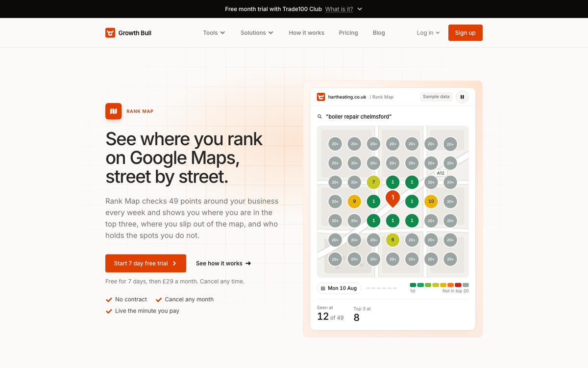Viewport: 588px width, 368px height.
Task: Select the amber map point ranked 9
Action: tap(354, 201)
